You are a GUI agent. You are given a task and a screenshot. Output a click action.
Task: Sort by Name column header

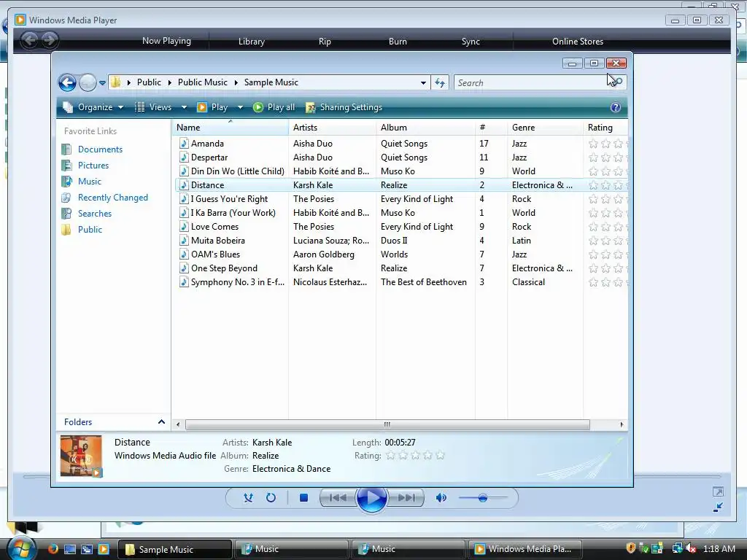(230, 127)
